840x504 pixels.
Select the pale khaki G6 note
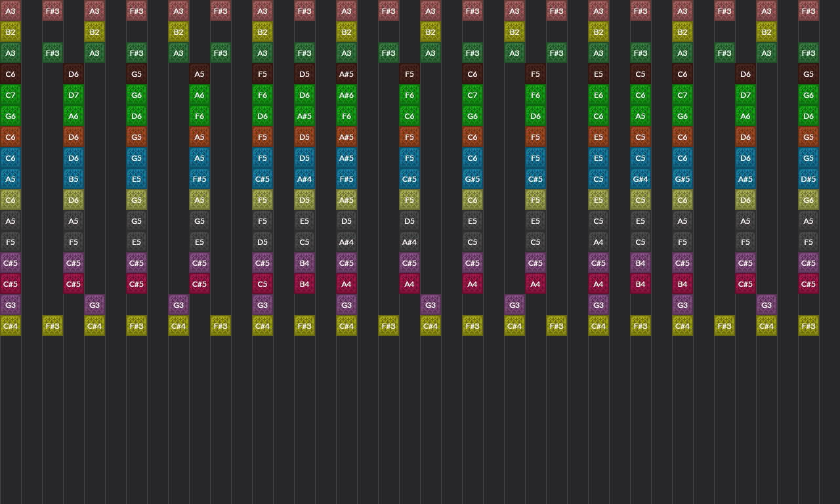808,200
